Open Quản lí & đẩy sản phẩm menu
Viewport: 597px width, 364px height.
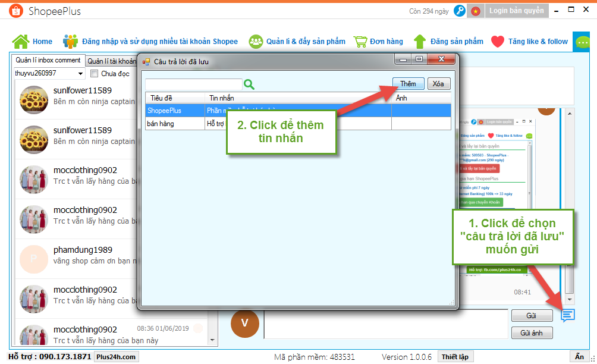pos(297,42)
